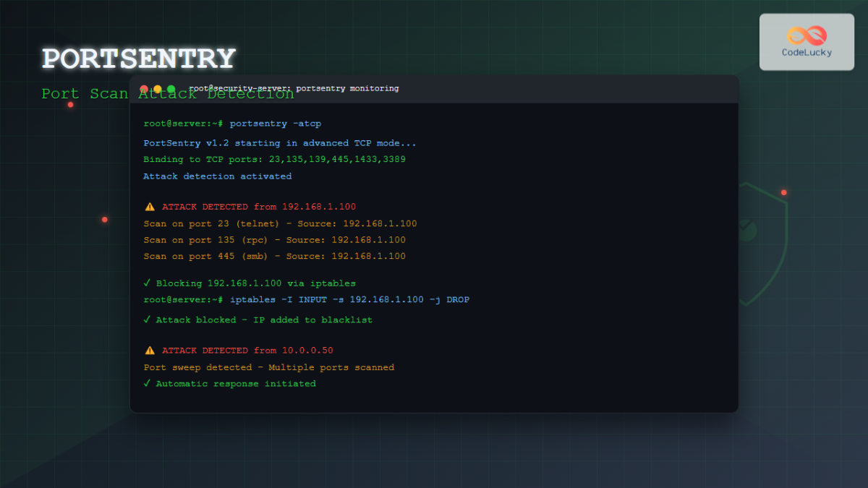The height and width of the screenshot is (488, 868).
Task: Click the red dot marker near the left edge
Action: 104,219
